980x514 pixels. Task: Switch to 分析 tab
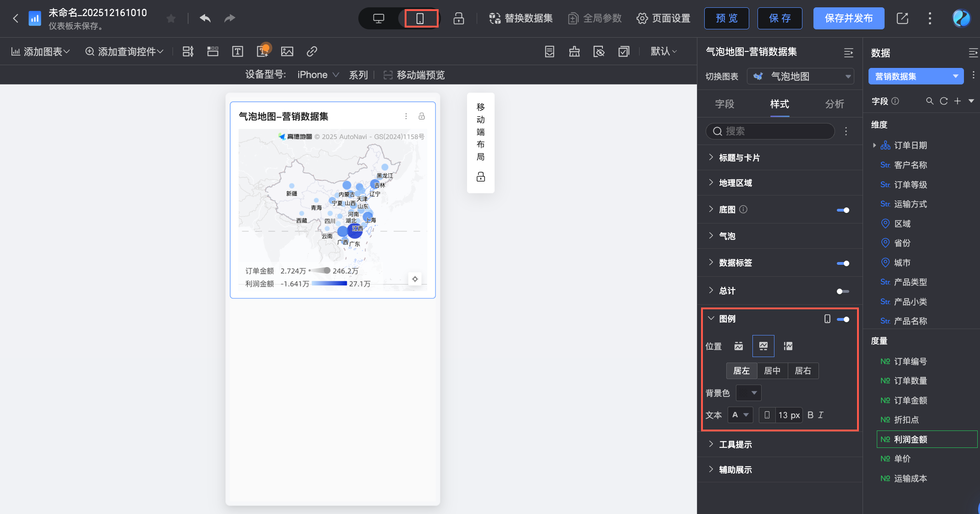point(834,104)
